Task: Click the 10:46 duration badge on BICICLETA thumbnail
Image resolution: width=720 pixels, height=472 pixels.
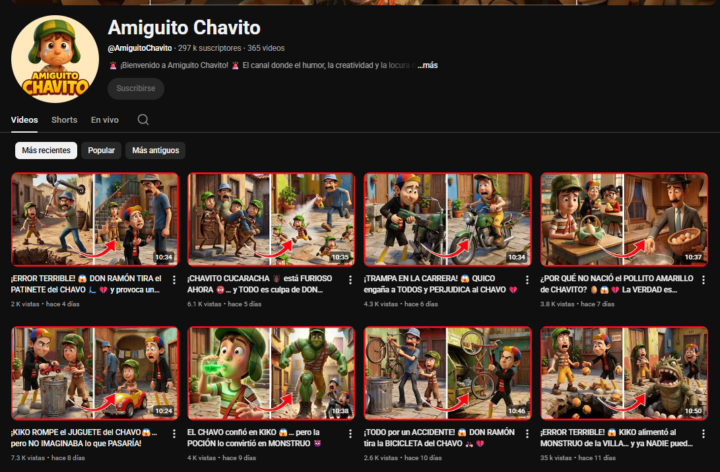Action: (517, 411)
